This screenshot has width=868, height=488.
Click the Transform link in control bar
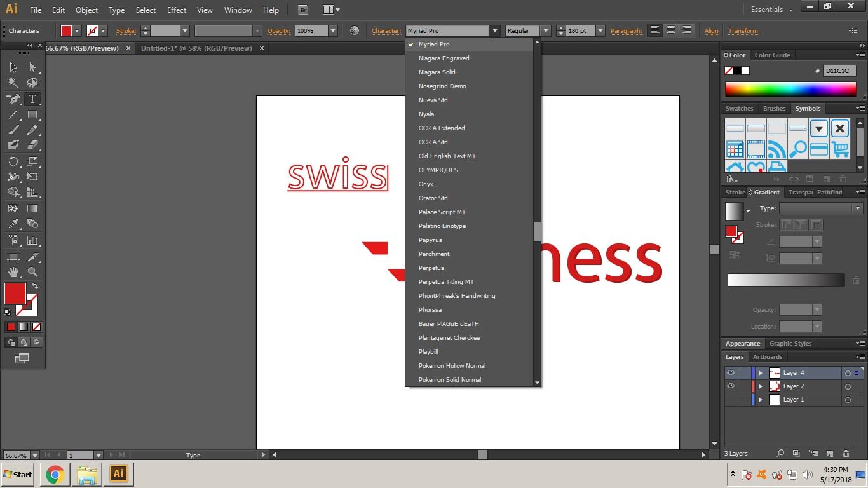coord(743,30)
